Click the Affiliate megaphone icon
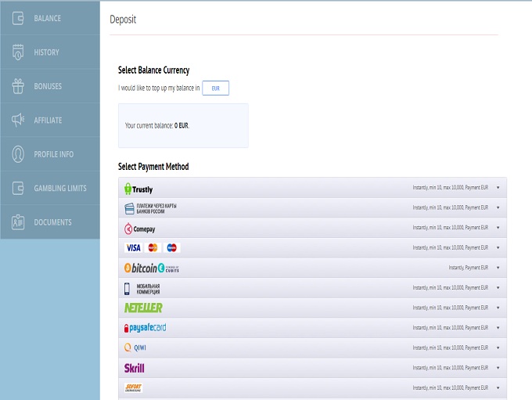 coord(18,120)
